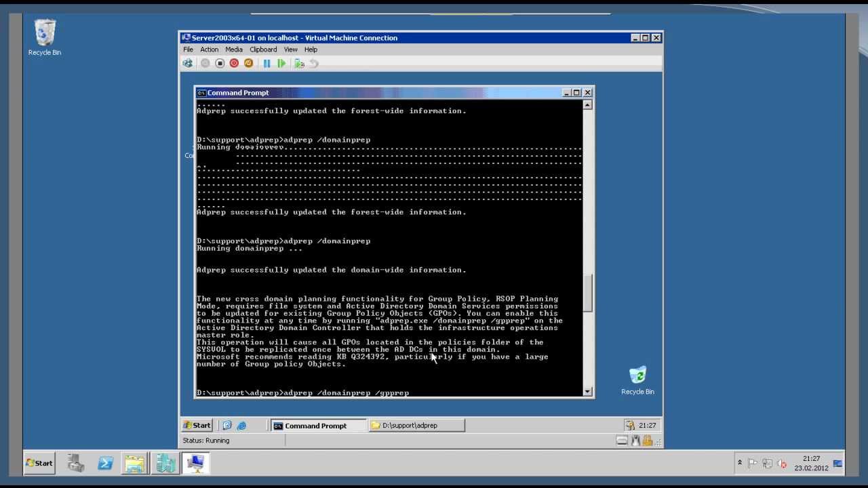Open the Media menu
Viewport: 868px width, 488px height.
[234, 49]
